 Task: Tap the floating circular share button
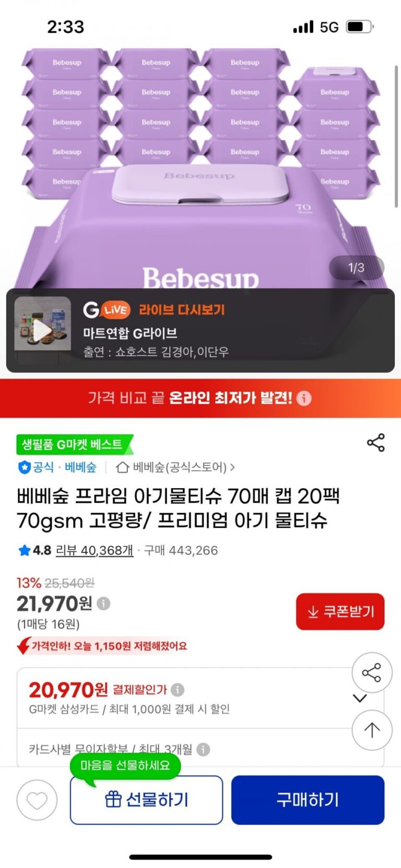[372, 673]
